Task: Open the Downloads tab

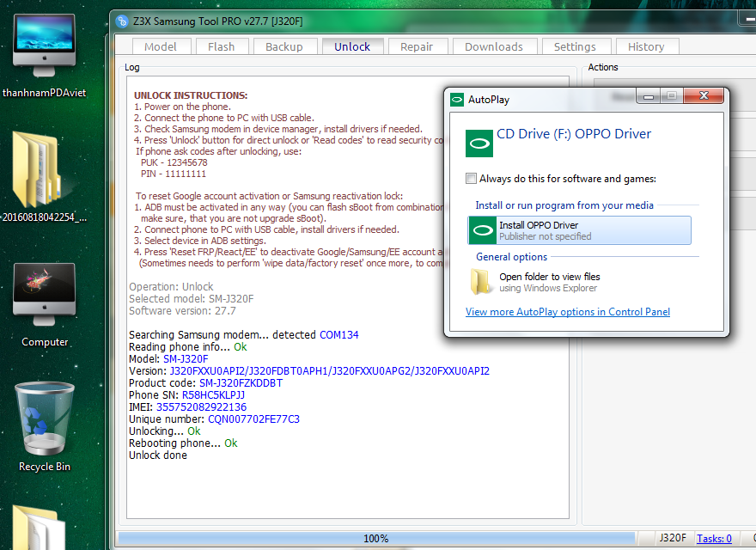Action: pos(494,46)
